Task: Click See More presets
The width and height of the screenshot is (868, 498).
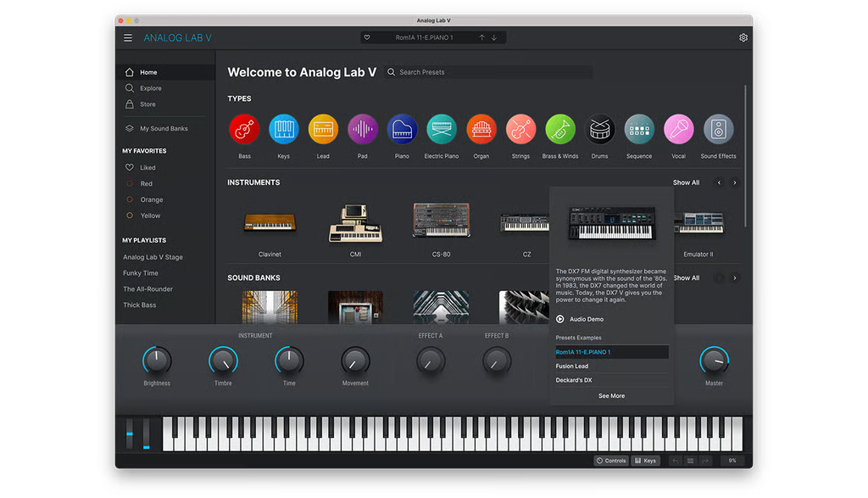Action: pos(611,395)
